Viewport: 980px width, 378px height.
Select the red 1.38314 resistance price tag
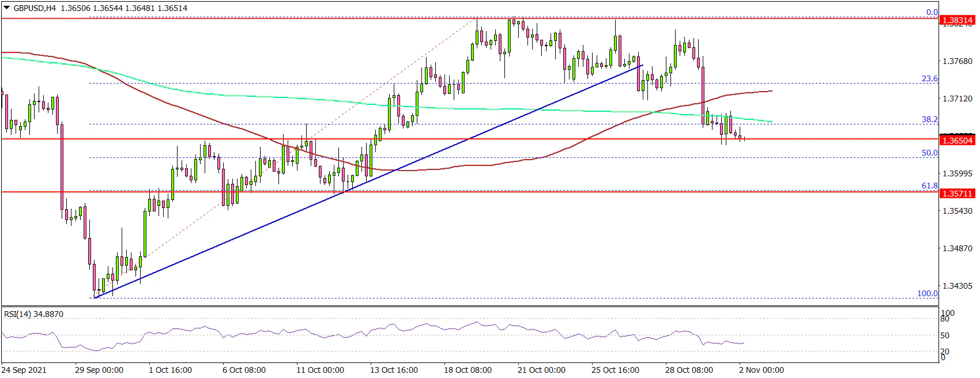point(957,20)
